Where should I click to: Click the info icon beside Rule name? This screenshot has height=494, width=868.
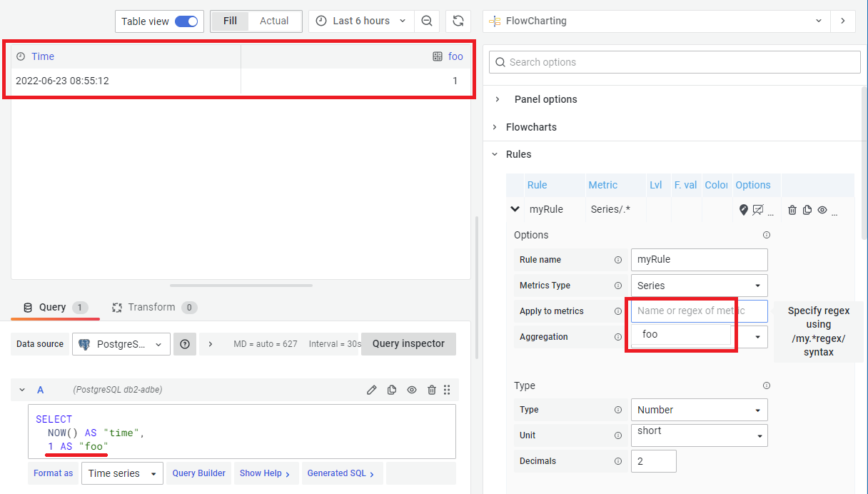click(x=618, y=260)
